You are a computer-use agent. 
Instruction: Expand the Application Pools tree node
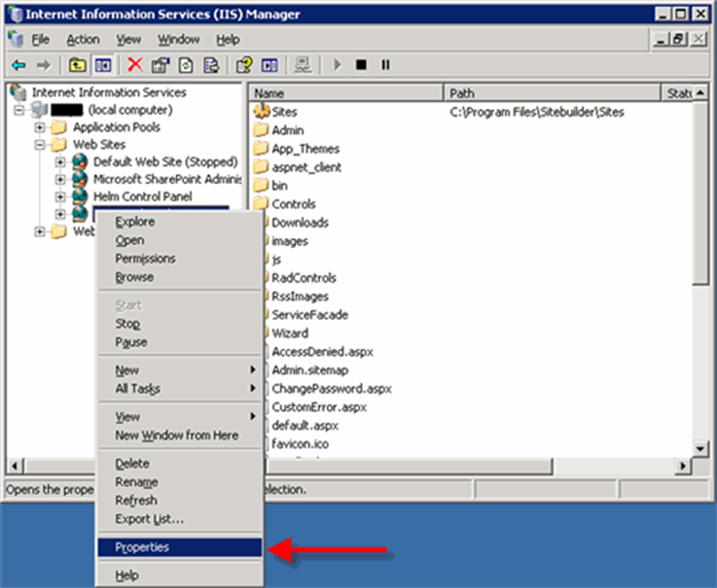[x=40, y=128]
